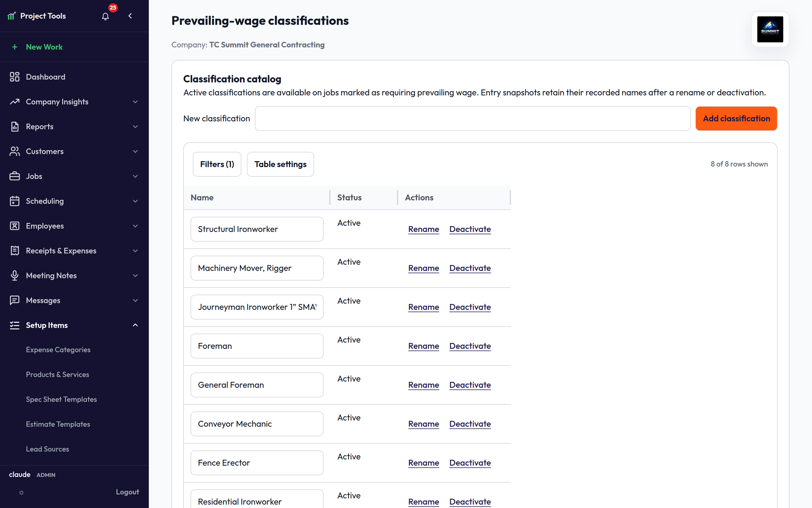The height and width of the screenshot is (508, 812).
Task: Expand the Customers menu chevron
Action: [135, 152]
